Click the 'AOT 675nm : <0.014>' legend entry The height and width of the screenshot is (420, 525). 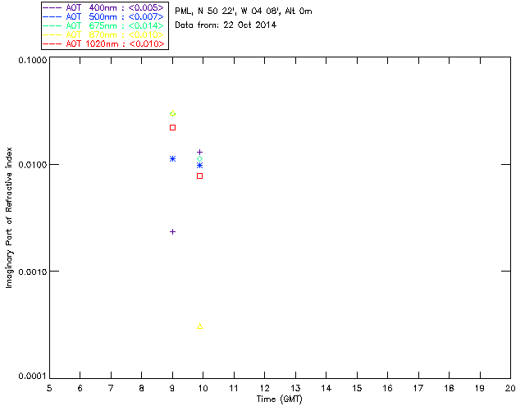pos(104,25)
